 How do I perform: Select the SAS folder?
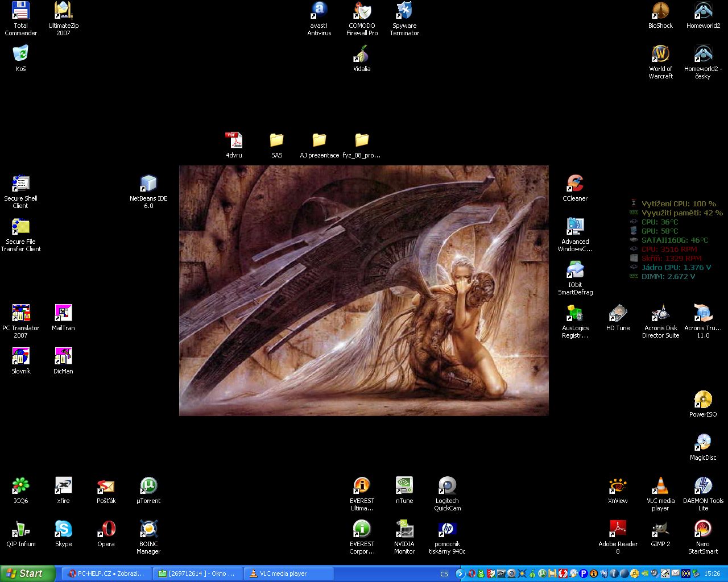coord(276,141)
